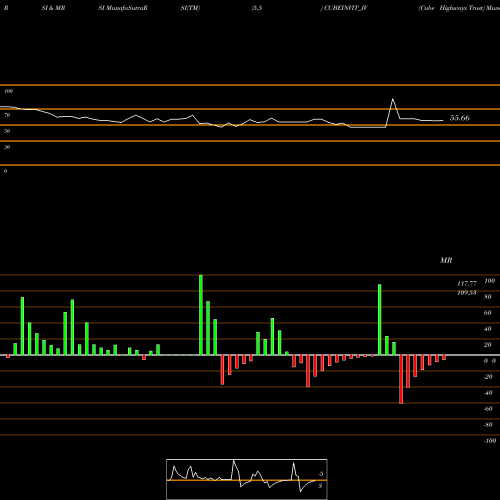The height and width of the screenshot is (500, 500).
Task: Click the 60 label on MR right axis
Action: point(488,313)
